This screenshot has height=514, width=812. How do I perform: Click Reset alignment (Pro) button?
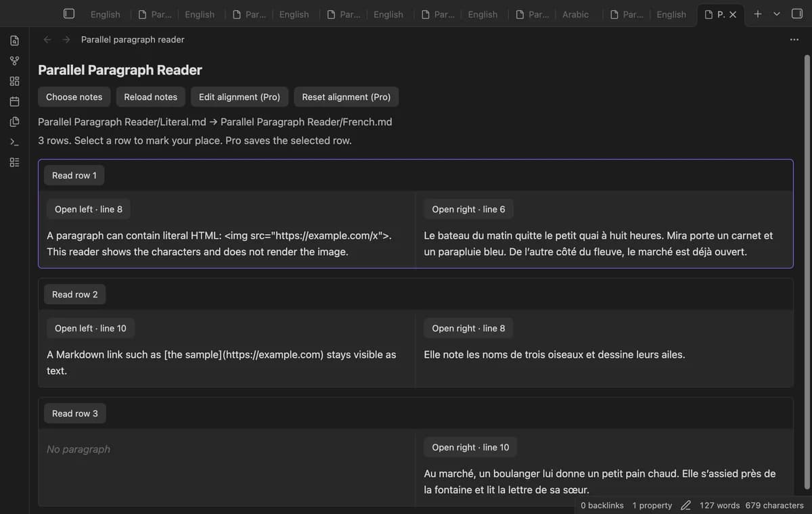click(x=346, y=97)
